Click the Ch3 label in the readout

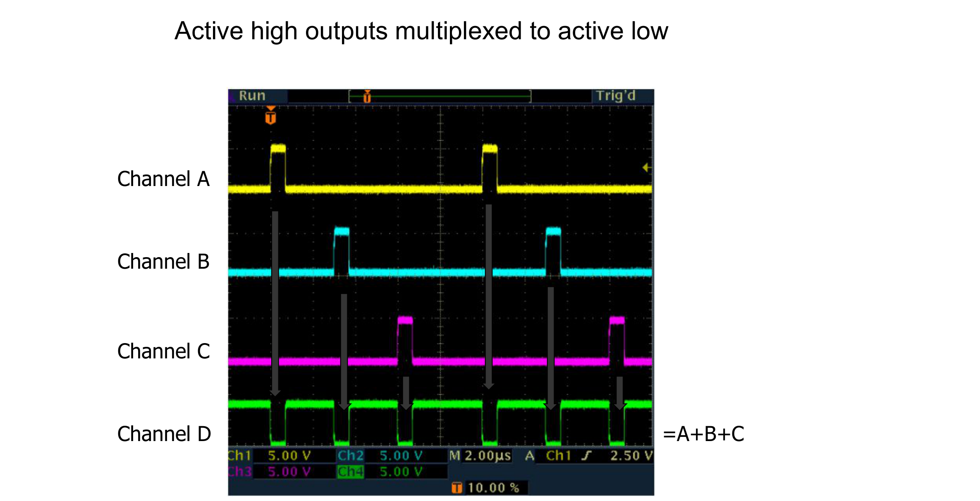point(240,471)
